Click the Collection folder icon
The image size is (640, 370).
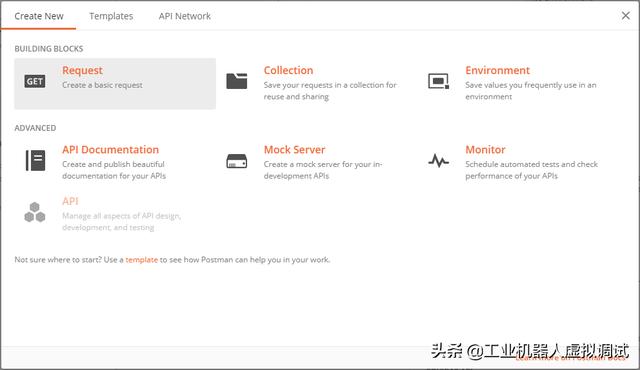237,81
